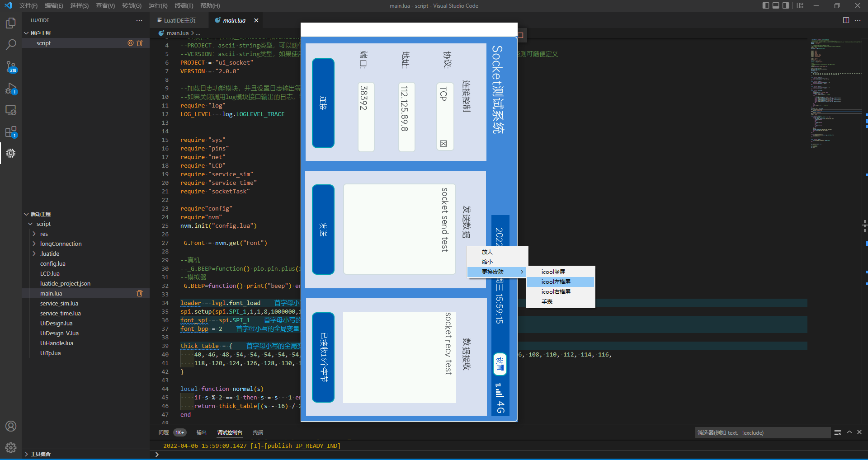This screenshot has width=868, height=460.
Task: Select the iCool左横屏 skin
Action: (561, 282)
